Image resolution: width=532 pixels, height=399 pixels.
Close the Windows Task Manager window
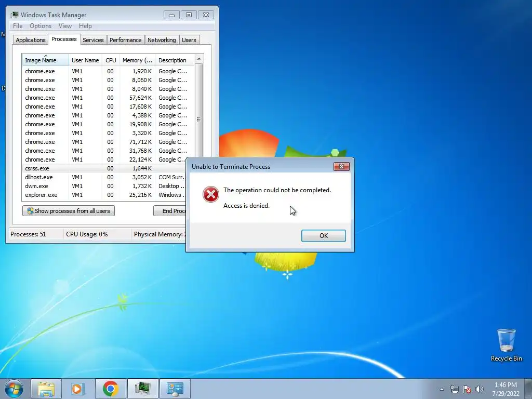click(206, 15)
